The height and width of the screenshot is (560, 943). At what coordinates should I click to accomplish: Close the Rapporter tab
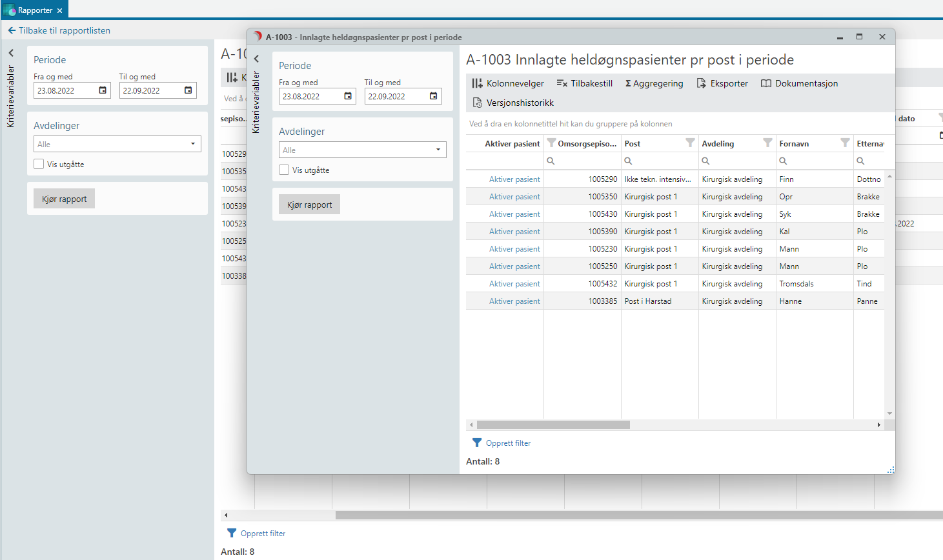coord(59,10)
